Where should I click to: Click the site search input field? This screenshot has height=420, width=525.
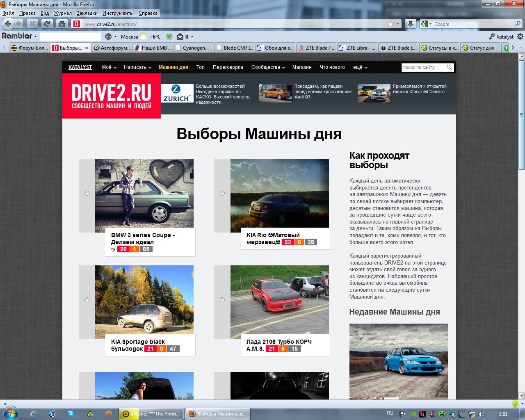423,67
